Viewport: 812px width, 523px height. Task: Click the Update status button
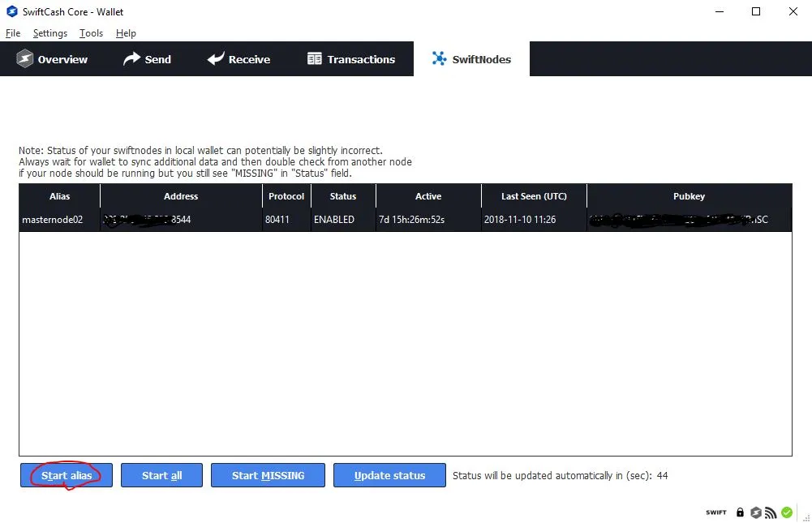[x=389, y=475]
